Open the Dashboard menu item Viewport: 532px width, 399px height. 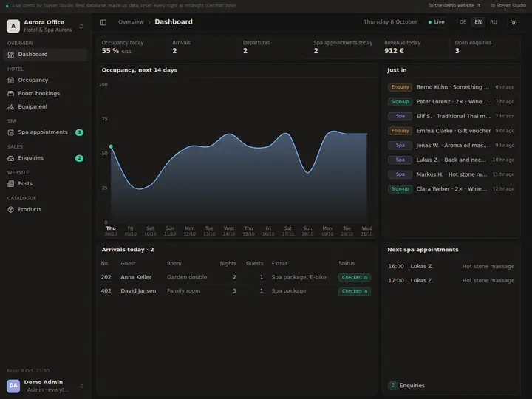46,55
